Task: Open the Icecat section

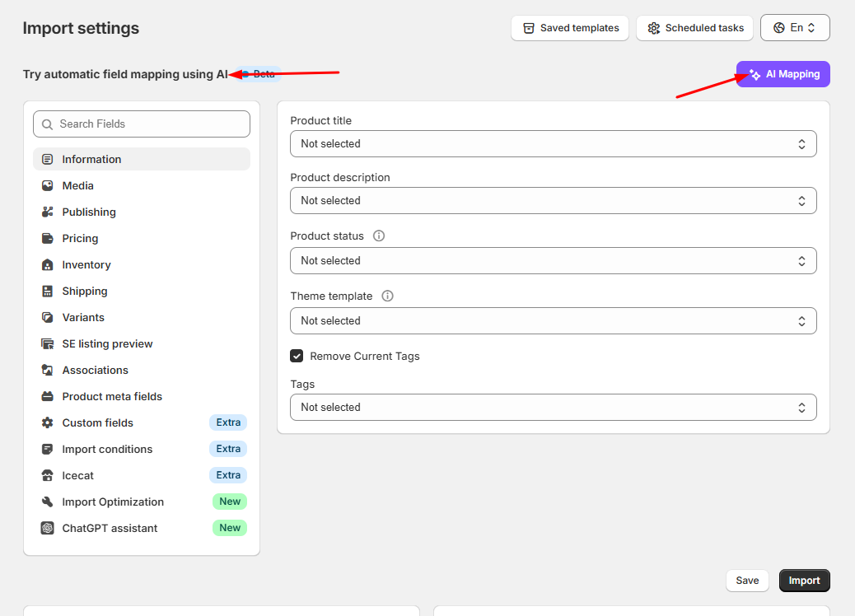Action: pos(142,475)
